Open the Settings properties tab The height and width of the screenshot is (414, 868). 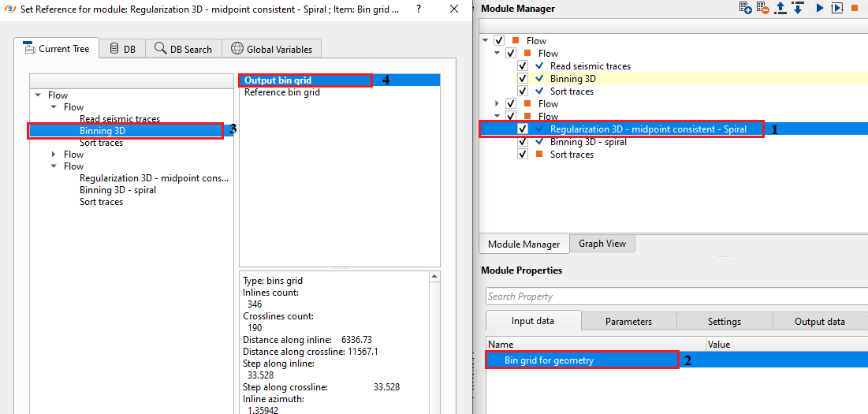click(x=724, y=322)
